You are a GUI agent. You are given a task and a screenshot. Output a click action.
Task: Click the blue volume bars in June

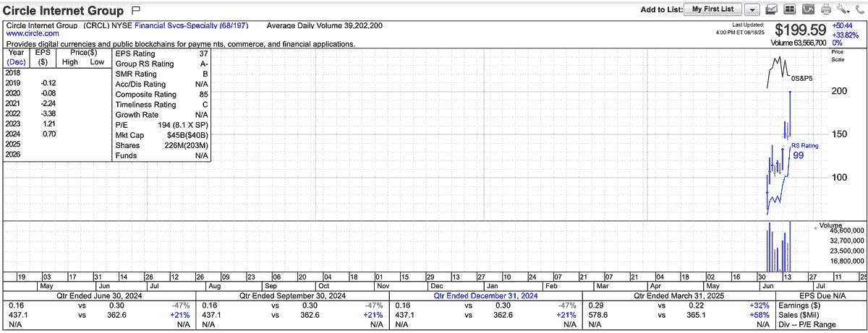779,247
